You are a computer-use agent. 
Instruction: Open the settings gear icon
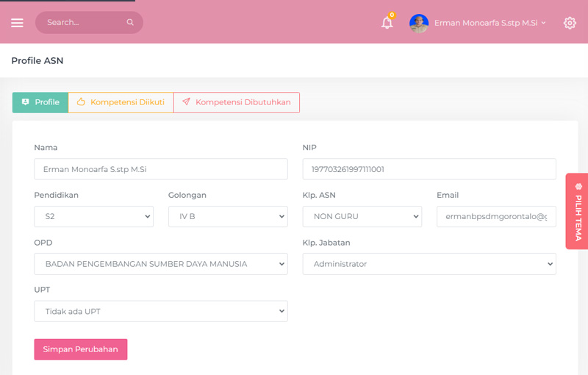(x=570, y=23)
